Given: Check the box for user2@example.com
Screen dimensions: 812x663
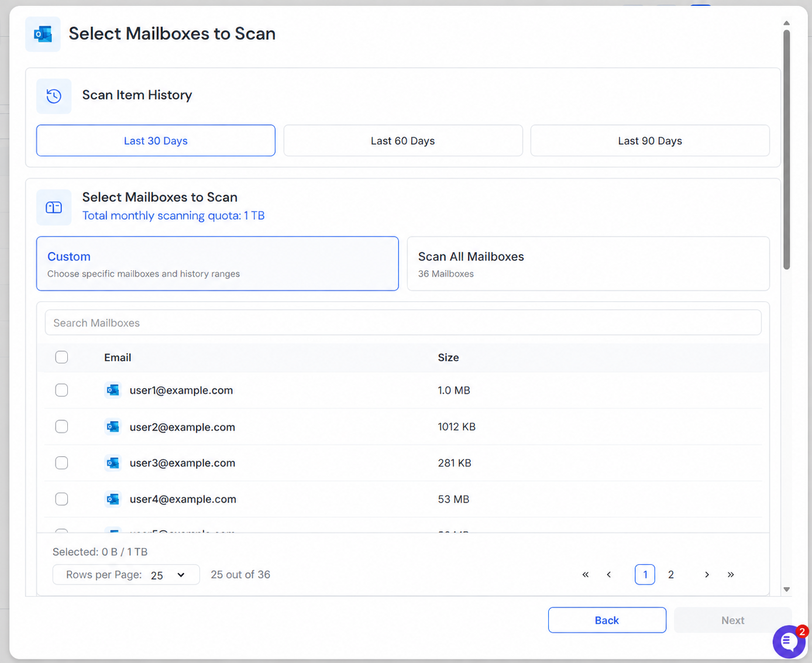Looking at the screenshot, I should 61,427.
